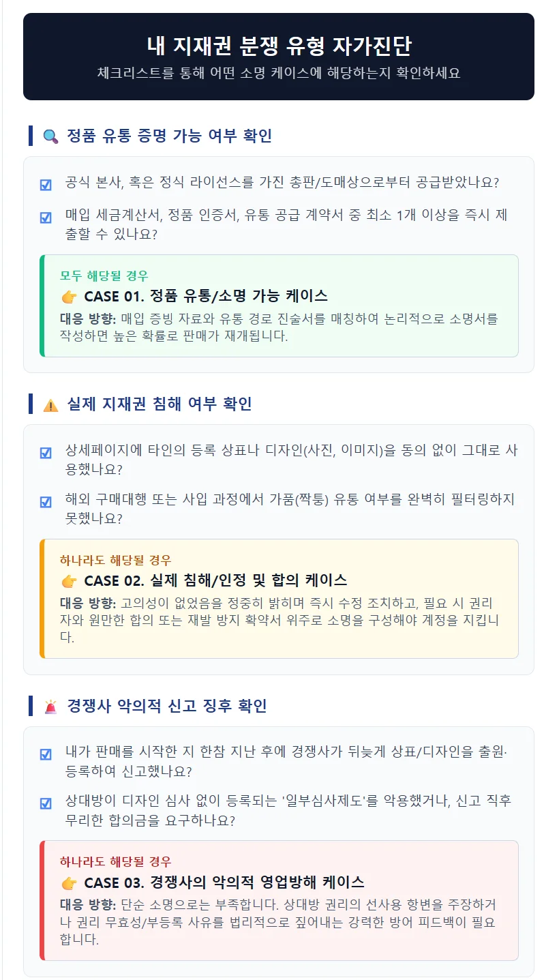Image resolution: width=544 pixels, height=980 pixels.
Task: Select the CASE 03 경쟁사의 악의적 영업방해 heading
Action: 224,882
